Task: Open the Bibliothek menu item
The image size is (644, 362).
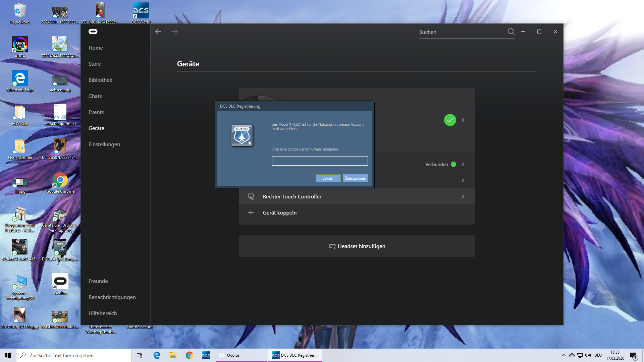Action: [100, 80]
